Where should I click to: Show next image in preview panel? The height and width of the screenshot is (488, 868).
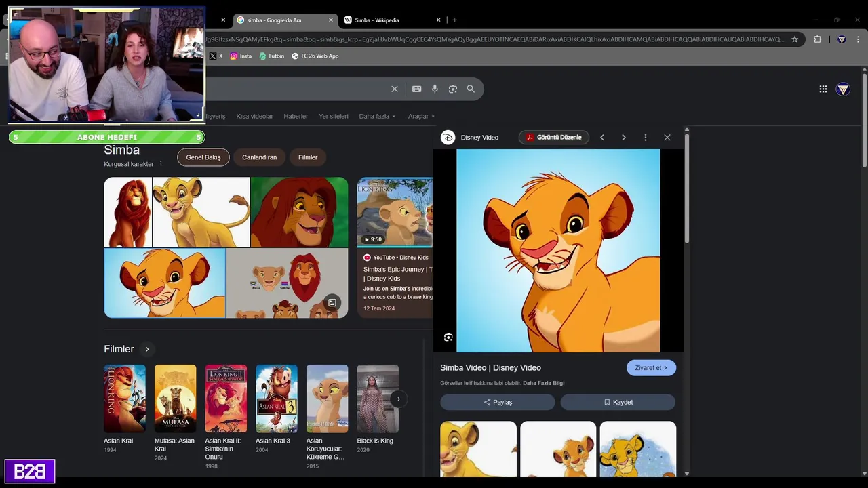click(x=624, y=138)
